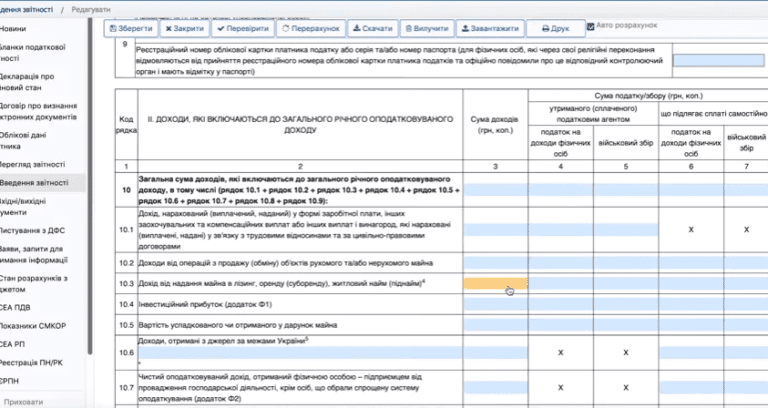Click highlighted row 10.3 income sum field

495,284
